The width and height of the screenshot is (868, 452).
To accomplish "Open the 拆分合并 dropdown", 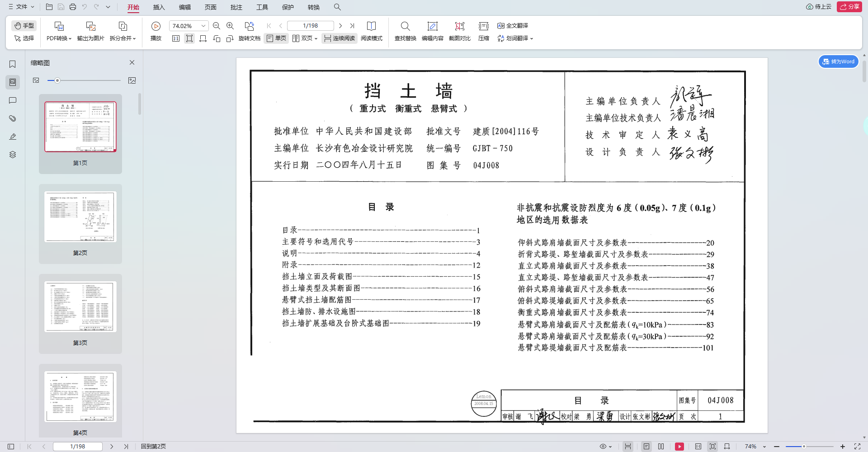I will coord(123,31).
